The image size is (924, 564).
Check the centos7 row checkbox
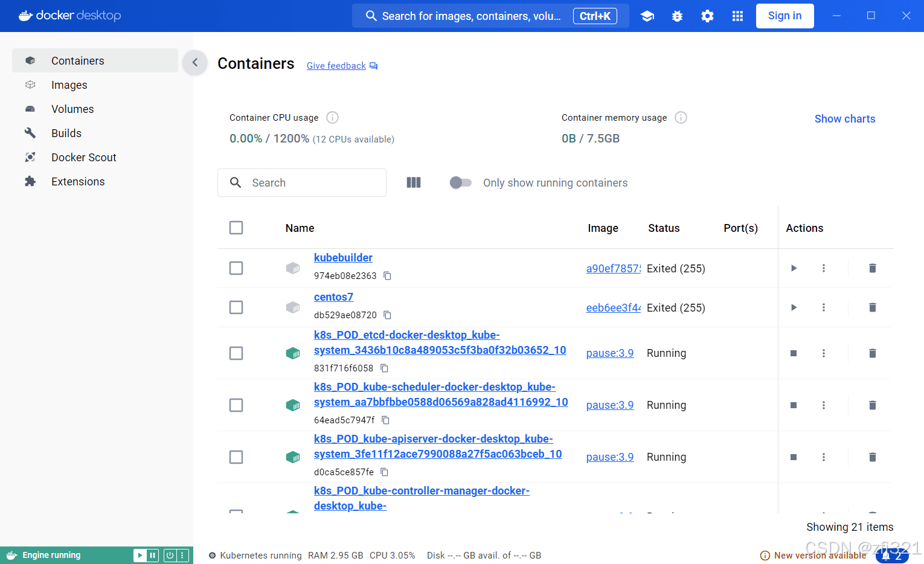coord(236,307)
